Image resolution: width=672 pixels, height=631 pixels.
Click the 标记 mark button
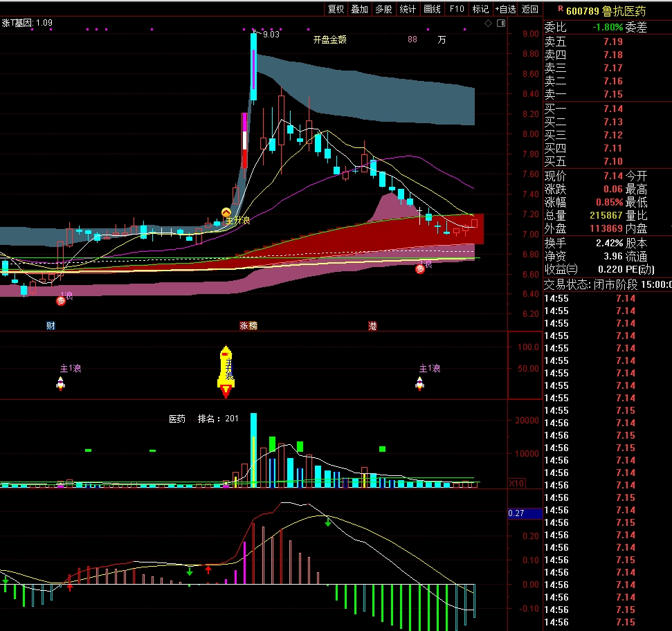click(x=480, y=9)
